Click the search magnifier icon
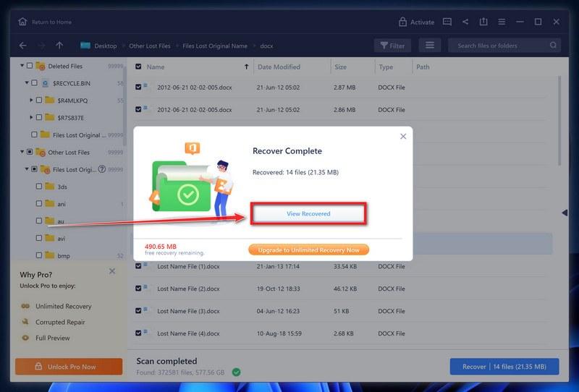This screenshot has width=579, height=392. (553, 45)
